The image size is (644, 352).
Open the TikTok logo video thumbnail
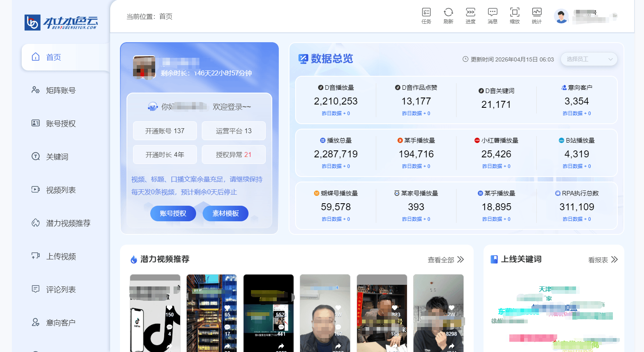pos(155,313)
